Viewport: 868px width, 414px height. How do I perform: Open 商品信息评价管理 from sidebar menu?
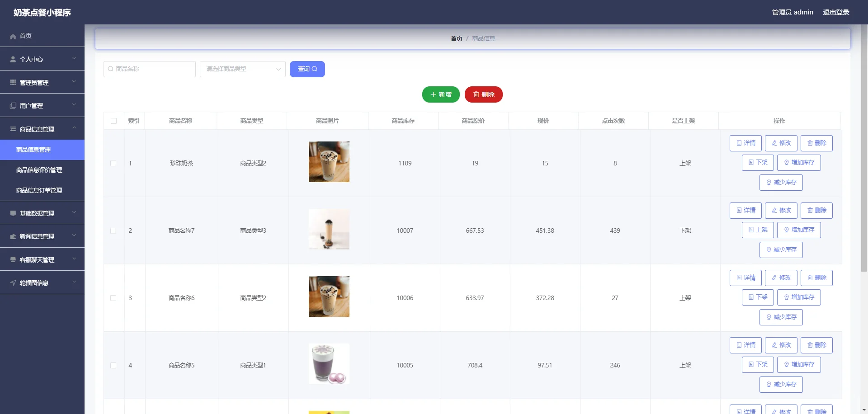click(x=38, y=170)
